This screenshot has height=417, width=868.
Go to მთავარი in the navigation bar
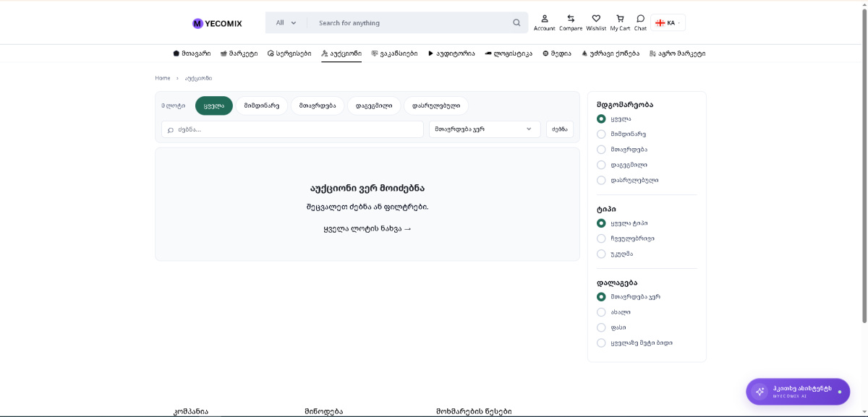(192, 53)
